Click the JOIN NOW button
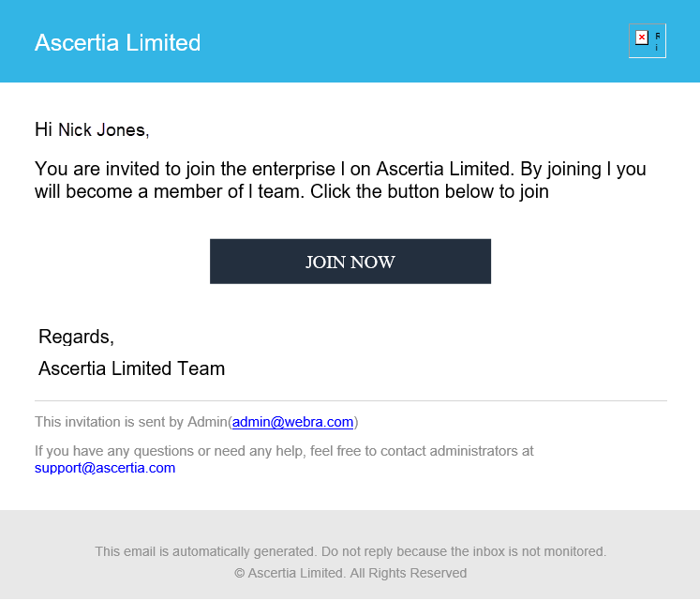Viewport: 700px width, 601px height. [350, 262]
